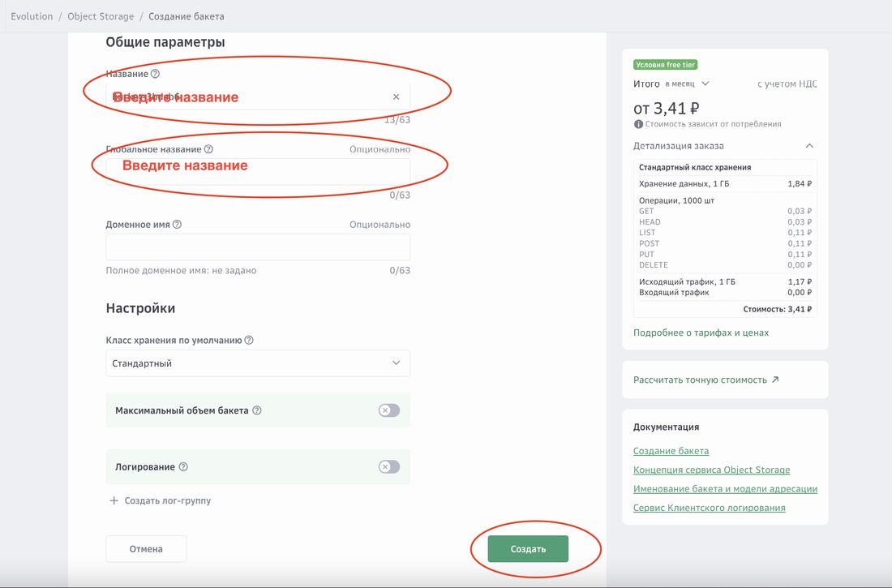Open the Логирование help tooltip icon

(x=183, y=467)
